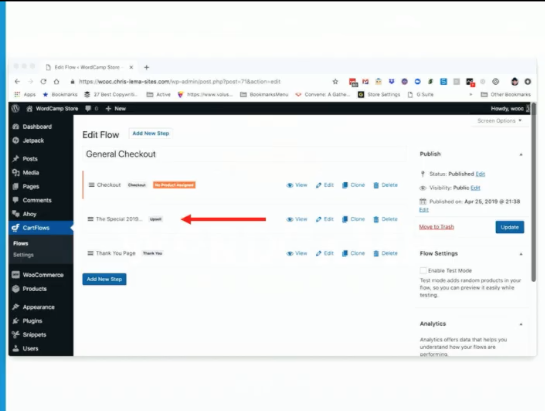The height and width of the screenshot is (411, 545).
Task: Open Snippets in the sidebar
Action: (x=29, y=335)
